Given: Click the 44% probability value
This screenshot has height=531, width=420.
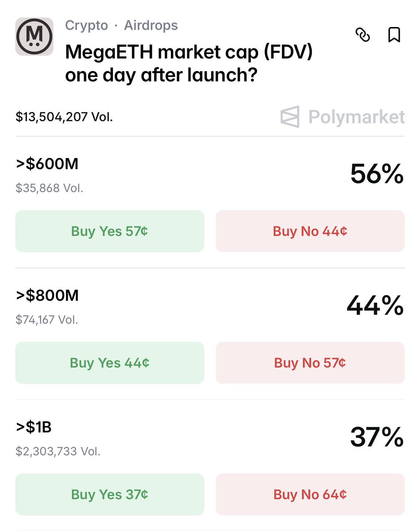Looking at the screenshot, I should [375, 305].
